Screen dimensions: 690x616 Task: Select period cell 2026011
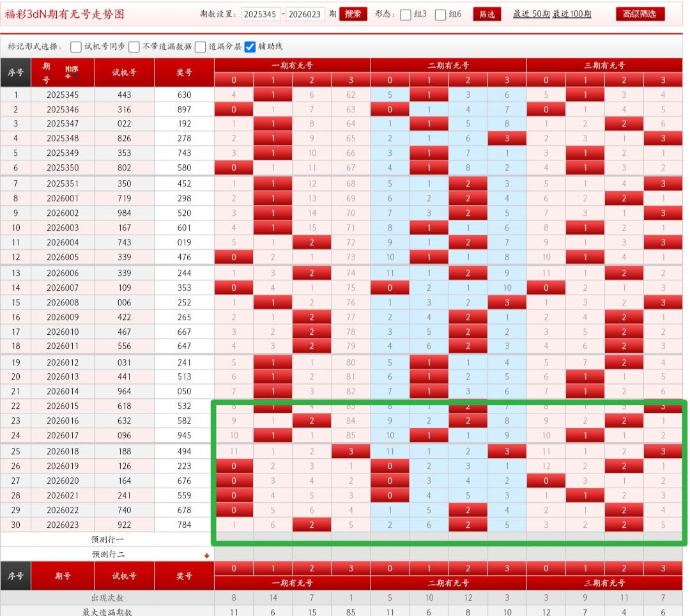pyautogui.click(x=63, y=346)
